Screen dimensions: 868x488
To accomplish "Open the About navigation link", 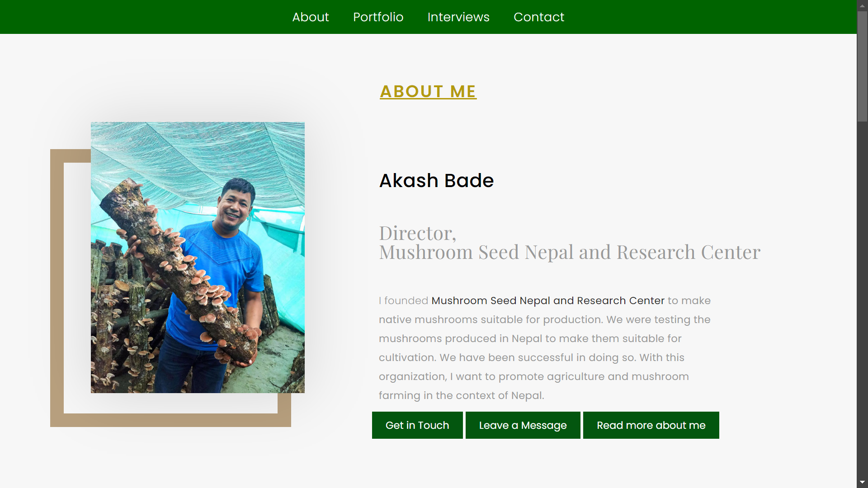I will pyautogui.click(x=310, y=17).
